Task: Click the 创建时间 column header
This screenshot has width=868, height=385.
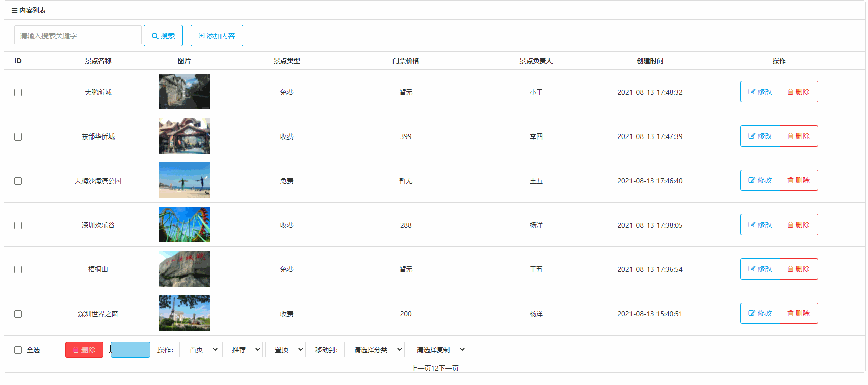Action: (650, 61)
